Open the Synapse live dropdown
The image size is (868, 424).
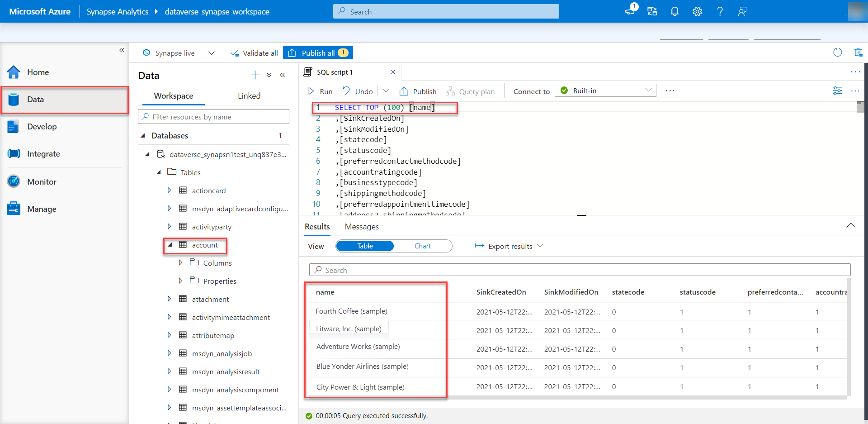[x=211, y=52]
